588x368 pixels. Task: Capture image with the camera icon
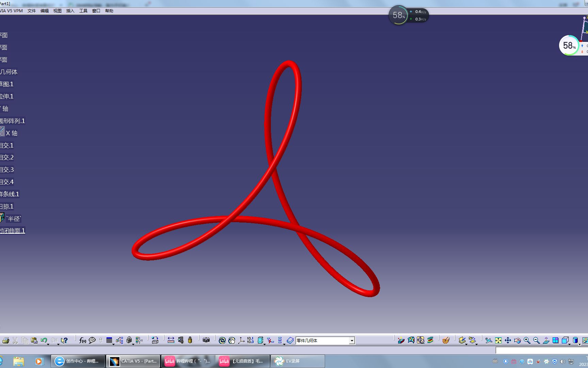(206, 340)
